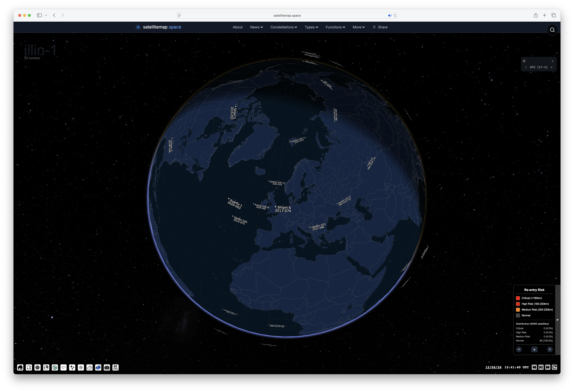Open the search magnifier button
Viewport: 574px width, 392px height.
click(552, 30)
